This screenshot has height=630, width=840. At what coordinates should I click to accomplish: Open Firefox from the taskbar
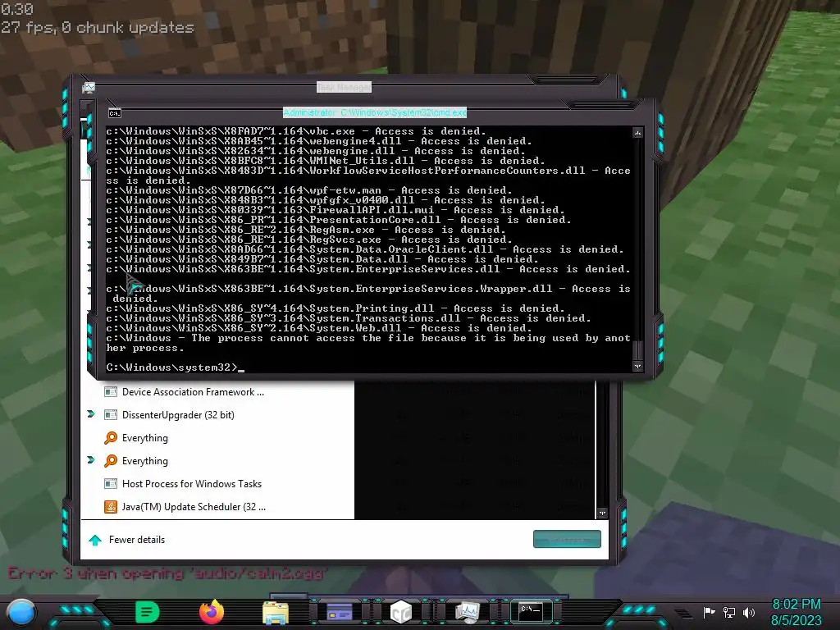tap(212, 612)
